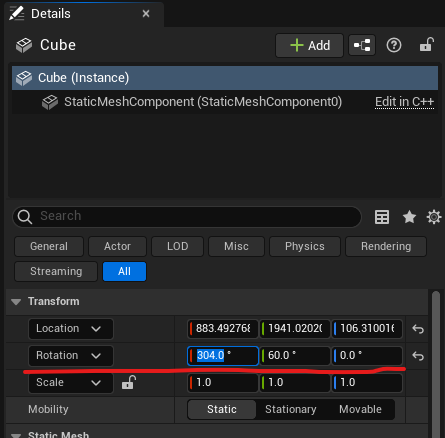Click the StaticMeshComponent row icon
Viewport: 445px width, 438px height.
(50, 102)
